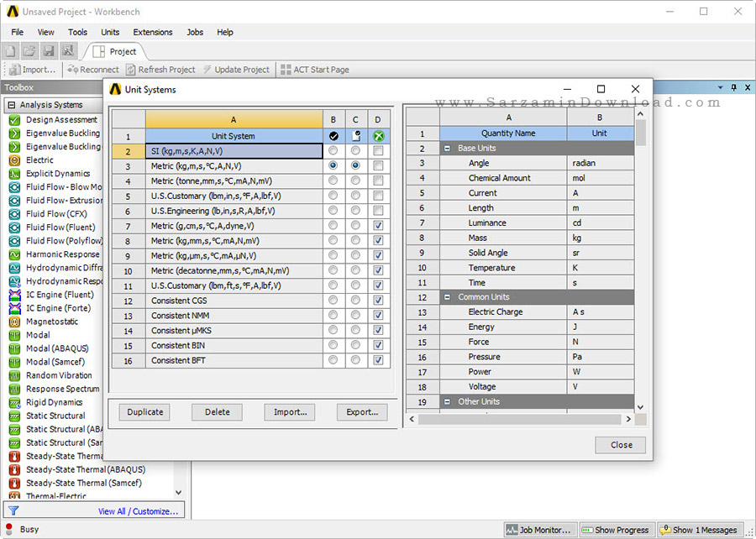Select the IC Engine (Forte) icon
The image size is (756, 539).
[x=14, y=308]
